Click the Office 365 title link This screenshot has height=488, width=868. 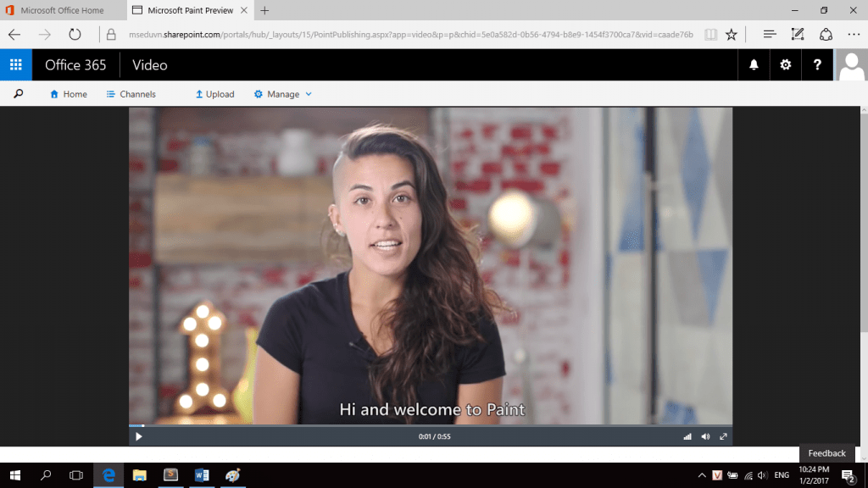pos(75,64)
